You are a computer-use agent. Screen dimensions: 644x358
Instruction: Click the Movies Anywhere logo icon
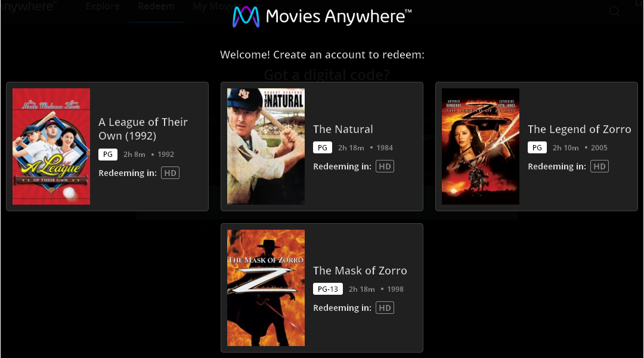coord(246,17)
